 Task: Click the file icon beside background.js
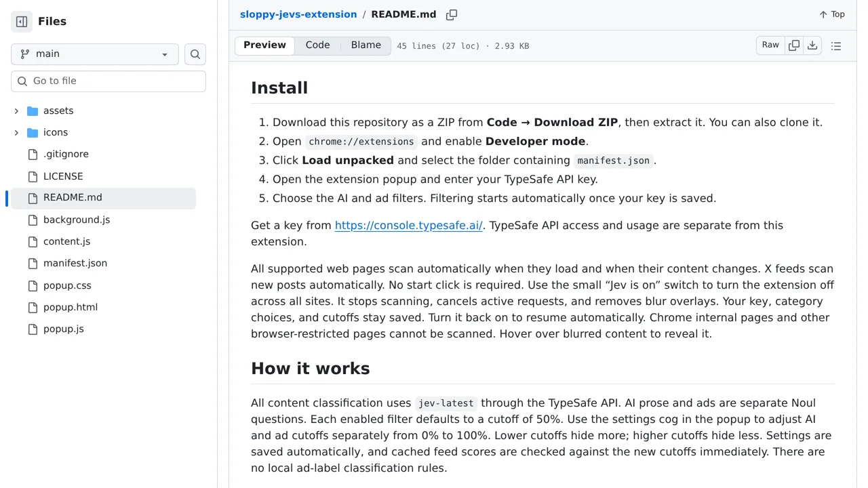pos(33,220)
